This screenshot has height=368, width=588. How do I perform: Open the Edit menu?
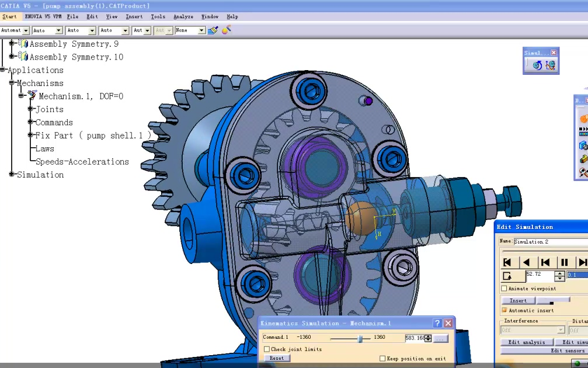coord(92,16)
